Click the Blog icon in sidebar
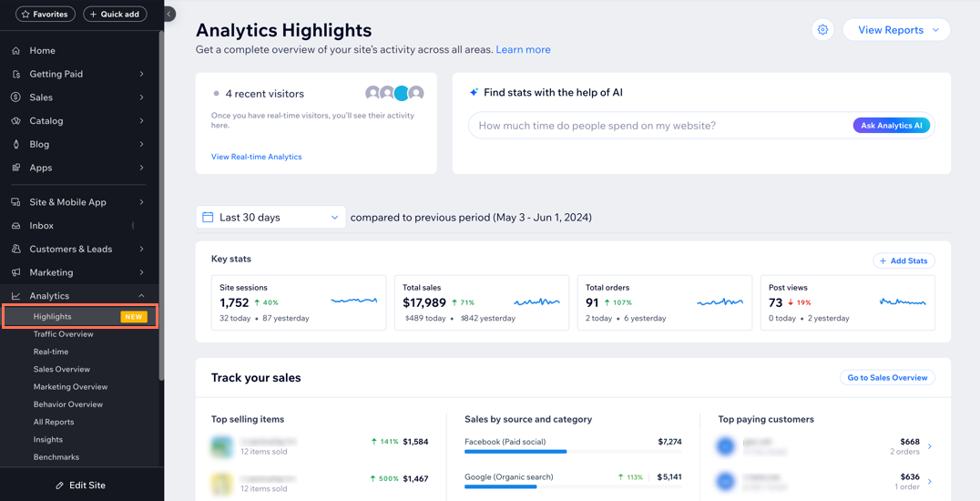This screenshot has width=980, height=501. tap(16, 145)
